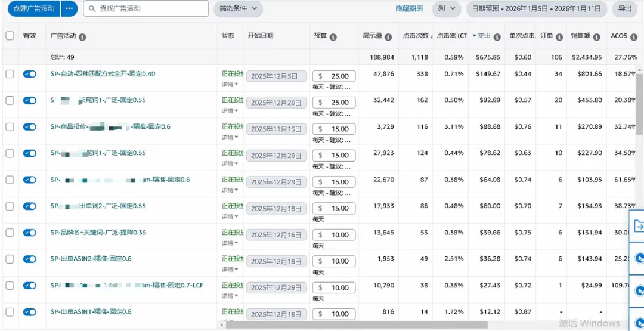644x331 pixels.
Task: Click info icon beside 展示量 column header
Action: 388,37
